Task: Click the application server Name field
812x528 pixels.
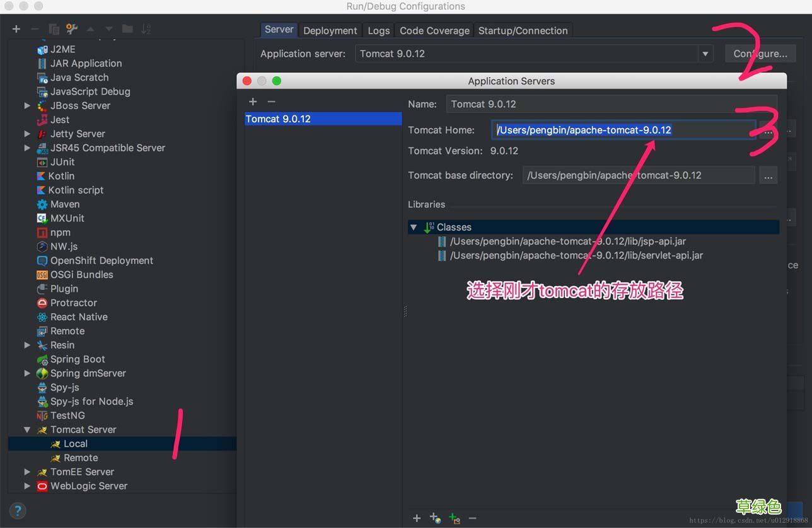Action: [x=612, y=104]
